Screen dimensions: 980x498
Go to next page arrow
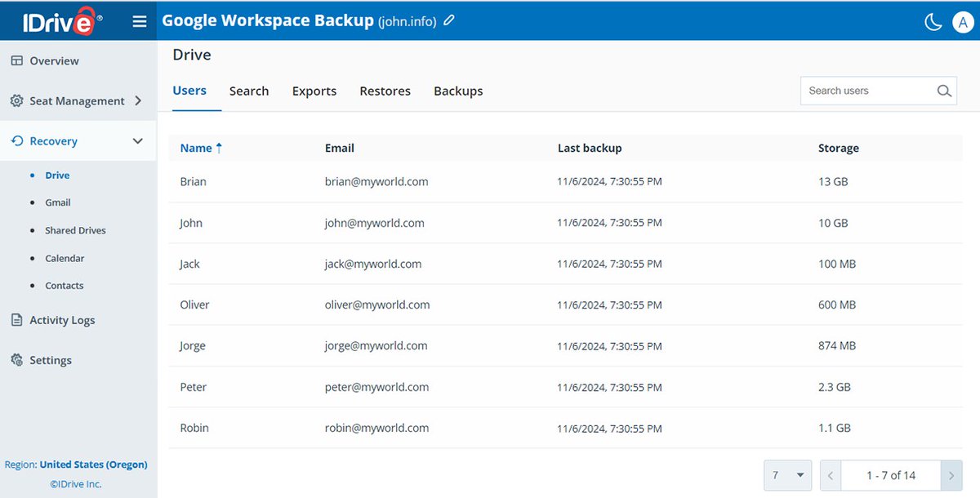click(951, 475)
